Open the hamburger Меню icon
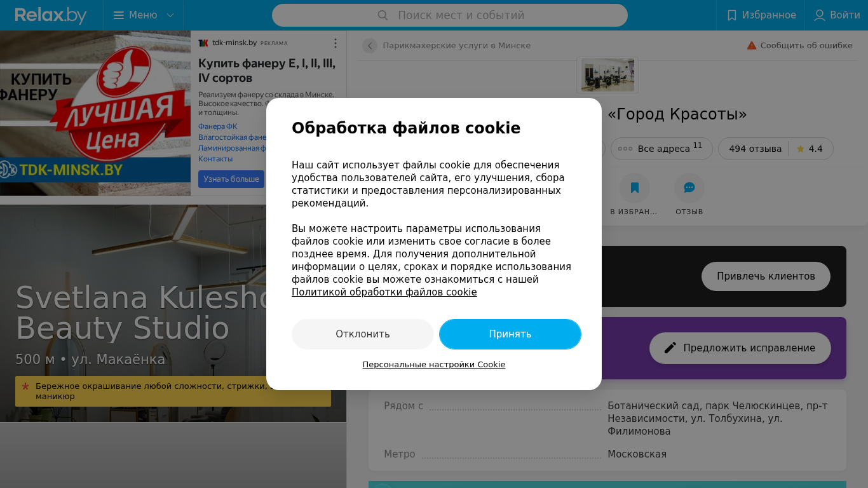Viewport: 868px width, 488px height. pos(119,15)
